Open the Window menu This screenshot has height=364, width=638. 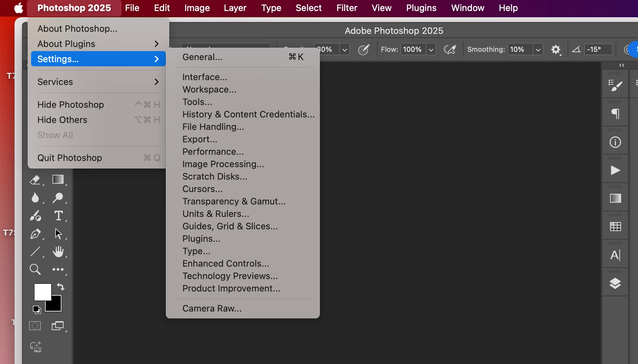tap(468, 8)
